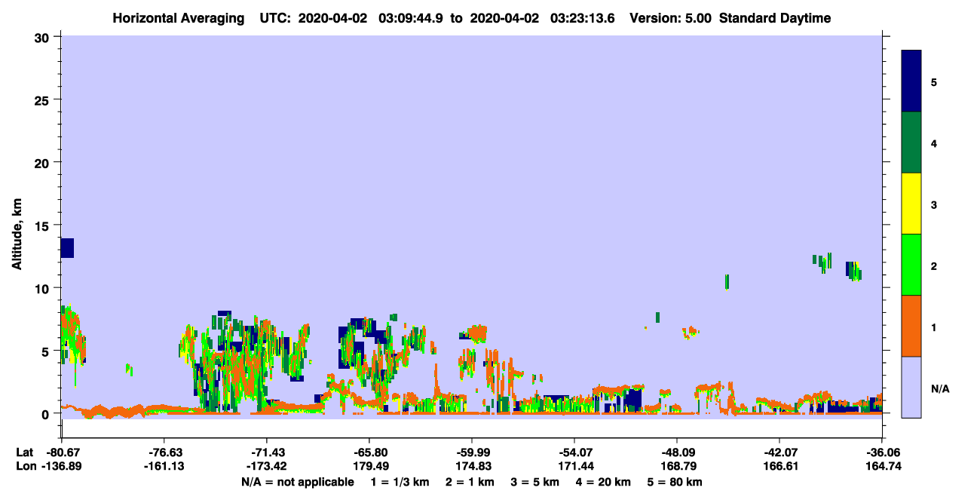Click the color bar label '5'
980x503 pixels.
pyautogui.click(x=934, y=81)
